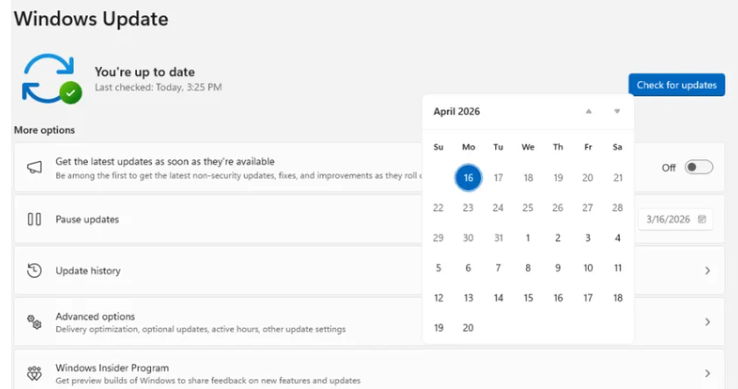
Task: Click the Pause updates label
Action: point(87,219)
